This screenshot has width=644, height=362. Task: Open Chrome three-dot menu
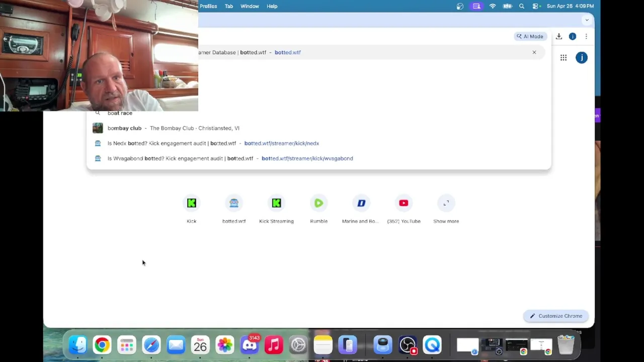pyautogui.click(x=586, y=36)
